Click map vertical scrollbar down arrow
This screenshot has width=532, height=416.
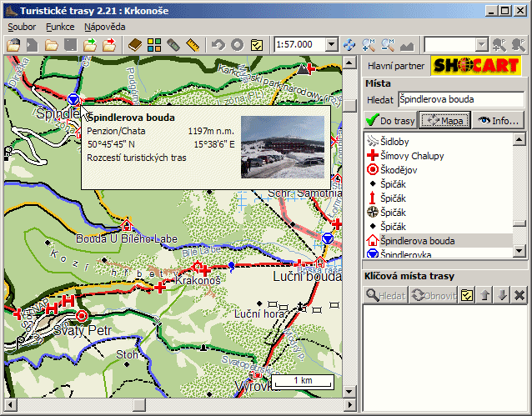pos(349,392)
